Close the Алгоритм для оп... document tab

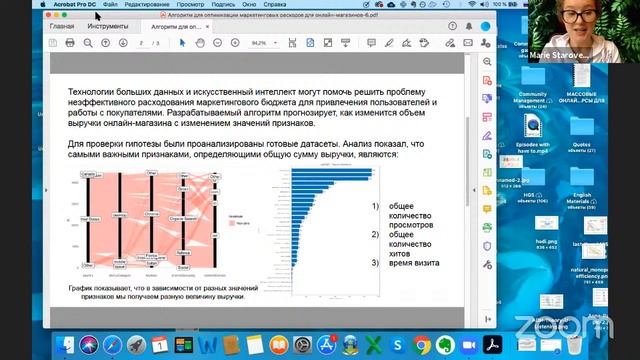point(207,27)
